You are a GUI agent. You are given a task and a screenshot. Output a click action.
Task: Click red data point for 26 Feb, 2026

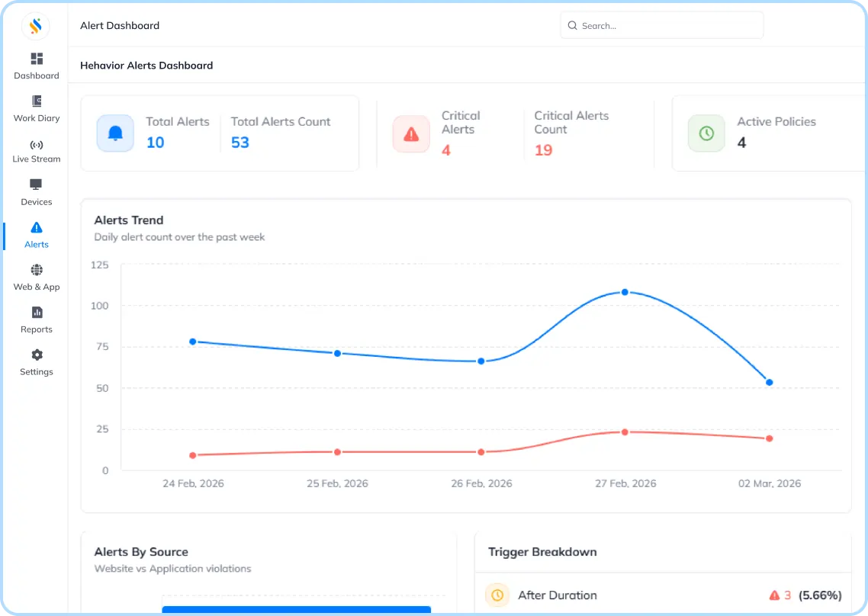coord(481,452)
